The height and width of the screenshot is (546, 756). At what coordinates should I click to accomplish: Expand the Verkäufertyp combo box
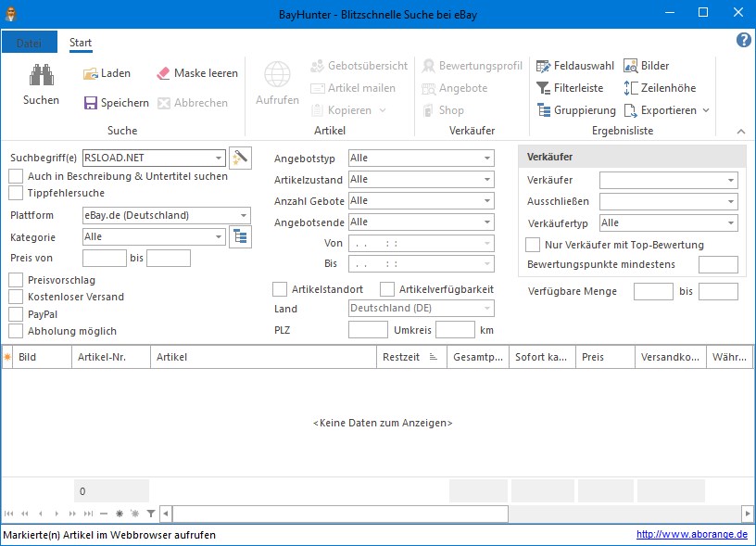[x=731, y=222]
